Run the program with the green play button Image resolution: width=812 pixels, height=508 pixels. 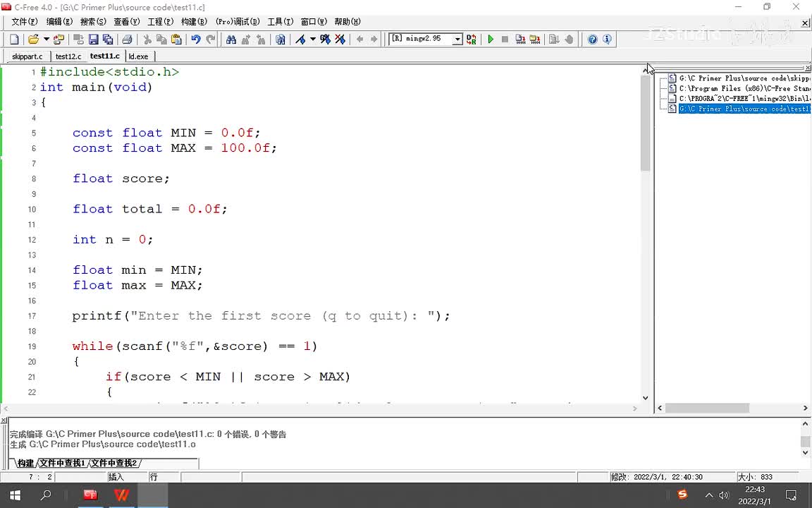pos(491,40)
